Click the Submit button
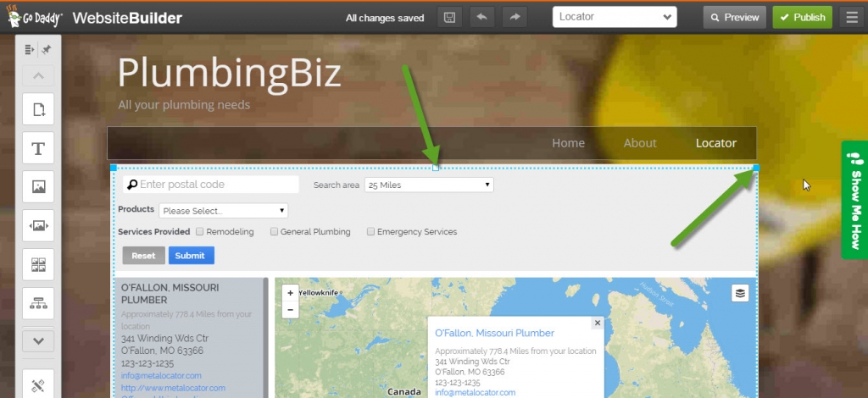 pyautogui.click(x=191, y=256)
